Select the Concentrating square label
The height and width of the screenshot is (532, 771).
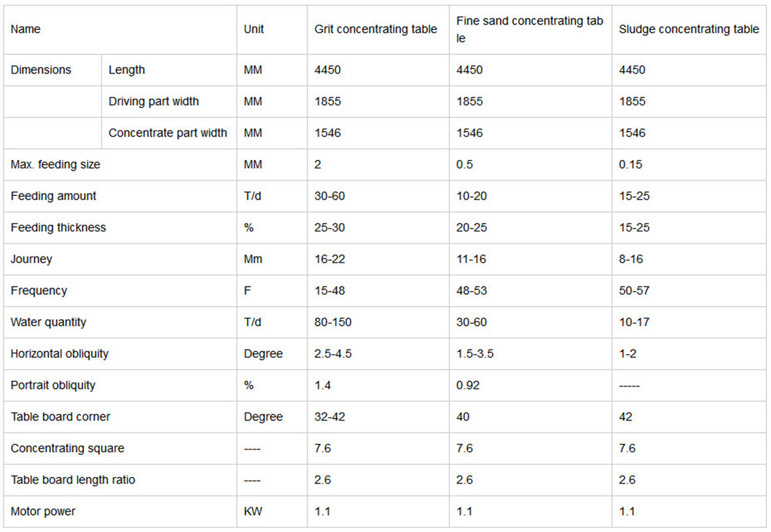pos(67,448)
